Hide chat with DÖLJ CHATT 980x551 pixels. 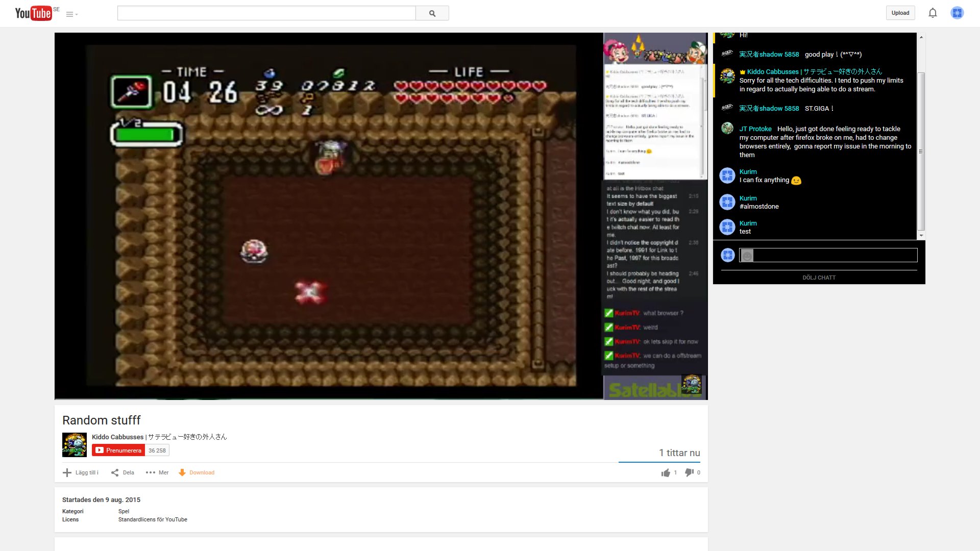819,278
